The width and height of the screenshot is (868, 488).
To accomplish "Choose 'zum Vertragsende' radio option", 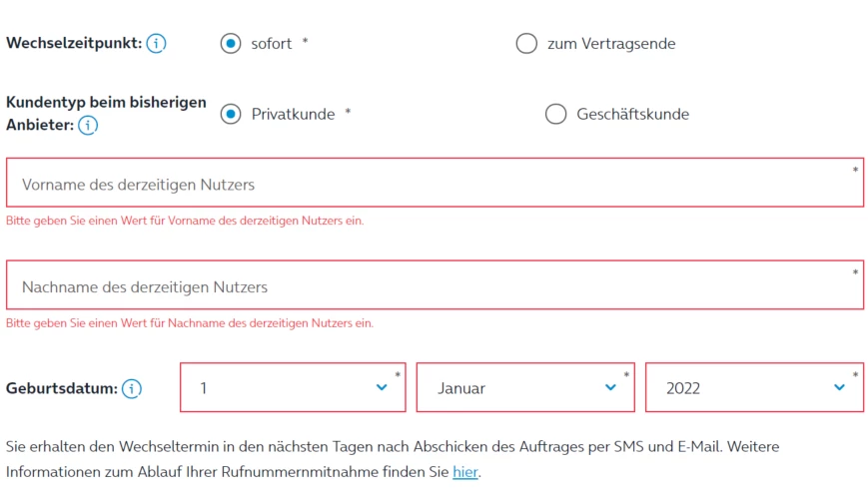I will [x=526, y=44].
